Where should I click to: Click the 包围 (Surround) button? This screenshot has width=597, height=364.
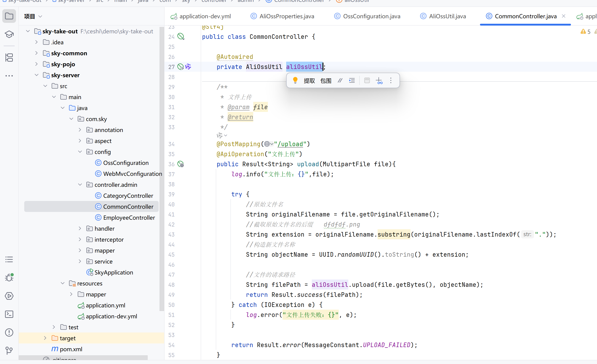pyautogui.click(x=326, y=81)
